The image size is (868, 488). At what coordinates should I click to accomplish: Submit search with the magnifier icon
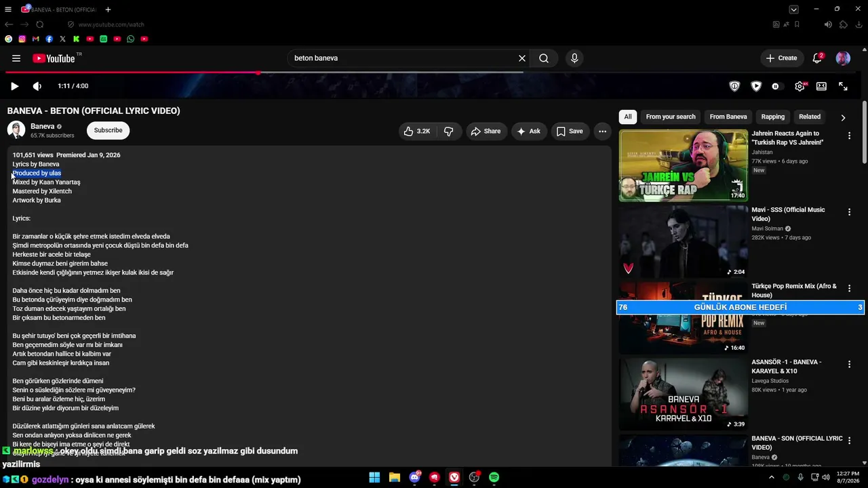pos(544,58)
